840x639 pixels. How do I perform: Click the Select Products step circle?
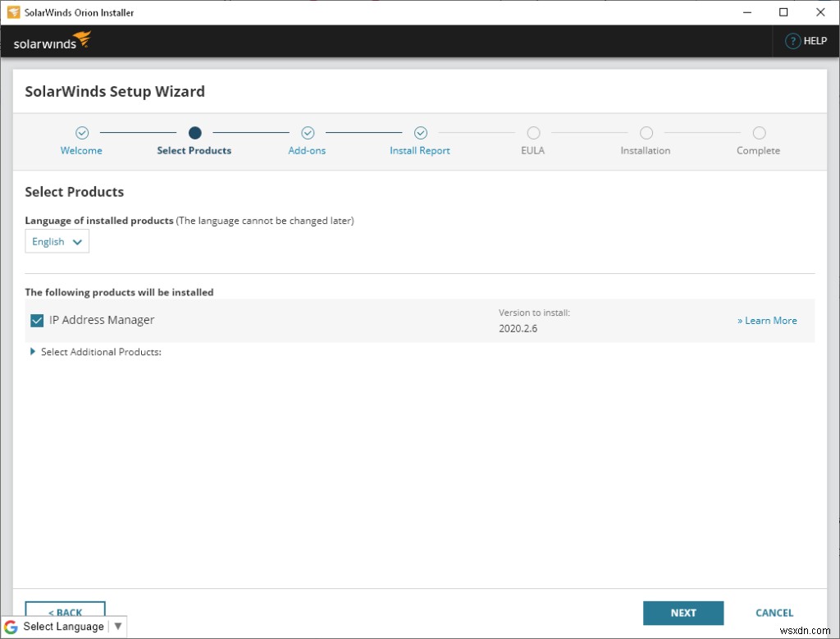click(194, 133)
